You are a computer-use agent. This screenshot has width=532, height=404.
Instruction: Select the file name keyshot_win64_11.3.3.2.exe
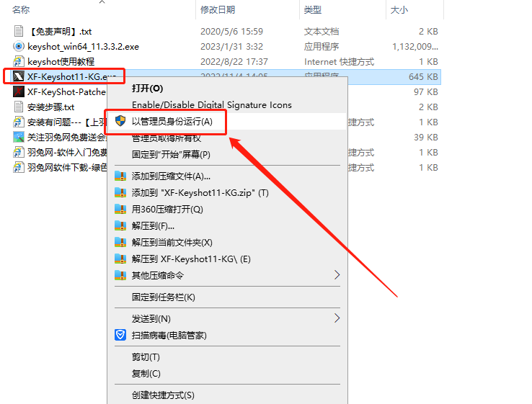pyautogui.click(x=83, y=46)
